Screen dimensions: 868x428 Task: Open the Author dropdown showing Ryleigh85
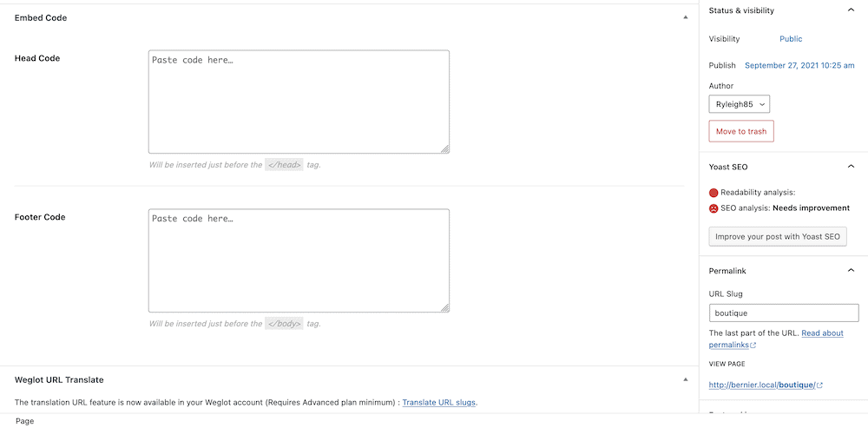click(x=739, y=104)
